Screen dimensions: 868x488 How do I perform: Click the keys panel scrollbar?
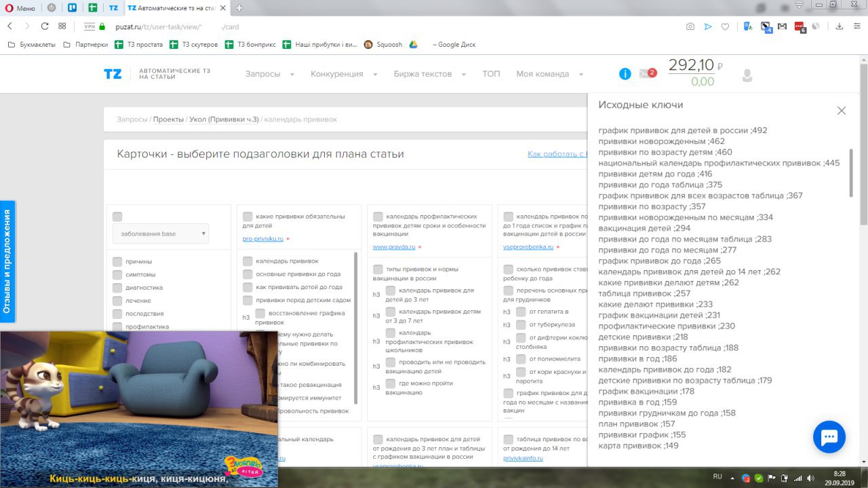852,173
